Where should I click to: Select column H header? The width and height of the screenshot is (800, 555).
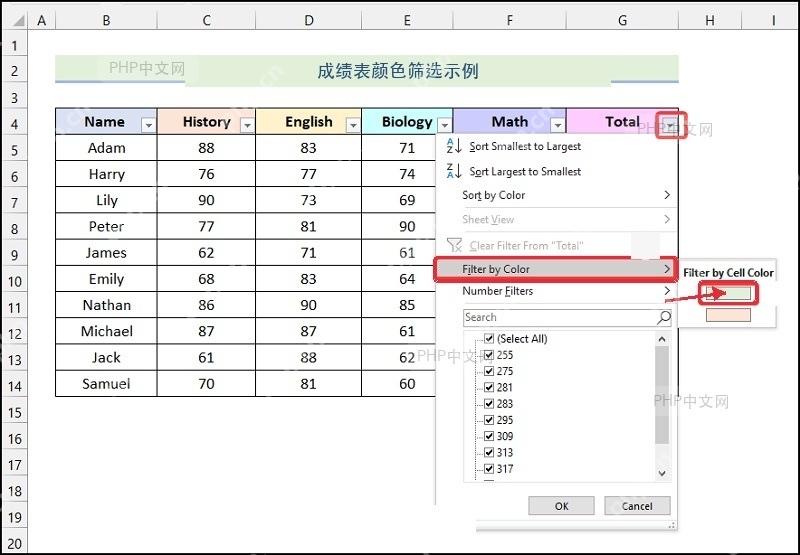point(710,20)
